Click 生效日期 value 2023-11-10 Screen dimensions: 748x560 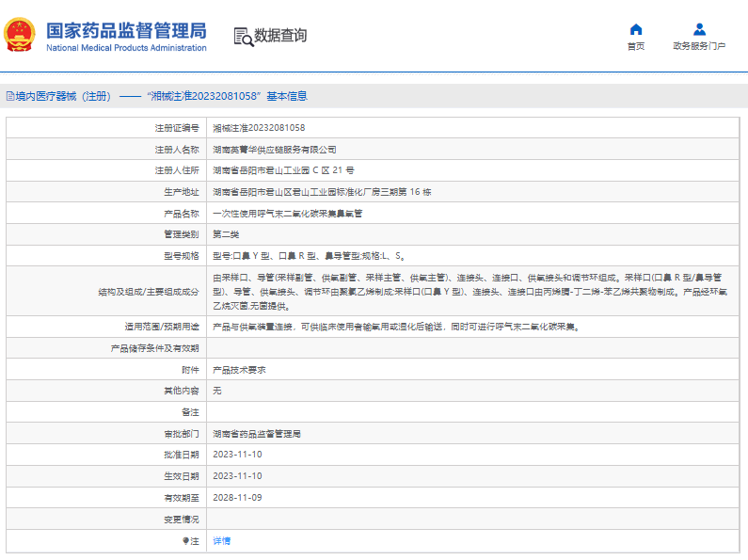click(237, 476)
